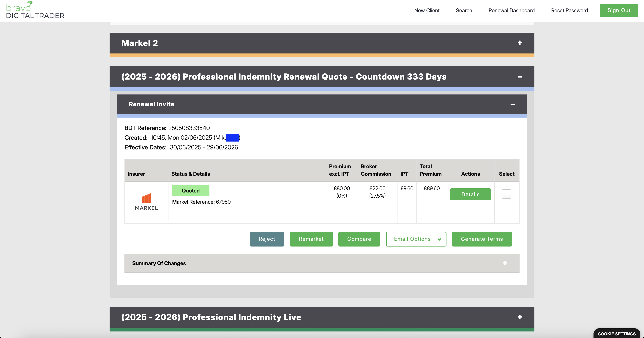Click the Generate Terms button
The image size is (644, 338).
click(482, 239)
